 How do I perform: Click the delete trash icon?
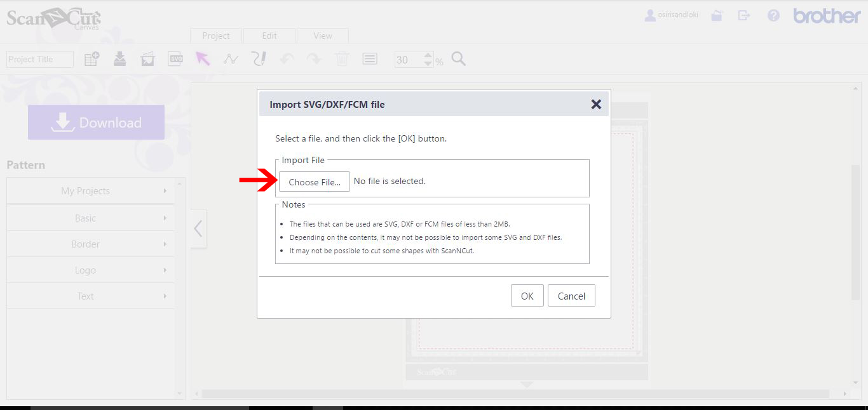[x=341, y=58]
